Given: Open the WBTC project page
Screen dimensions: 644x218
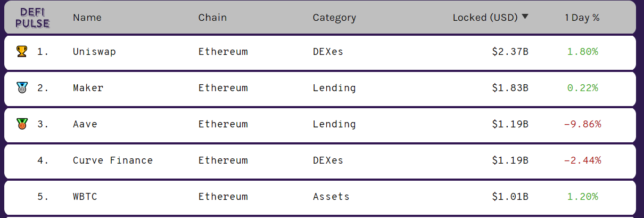Looking at the screenshot, I should click(x=85, y=197).
